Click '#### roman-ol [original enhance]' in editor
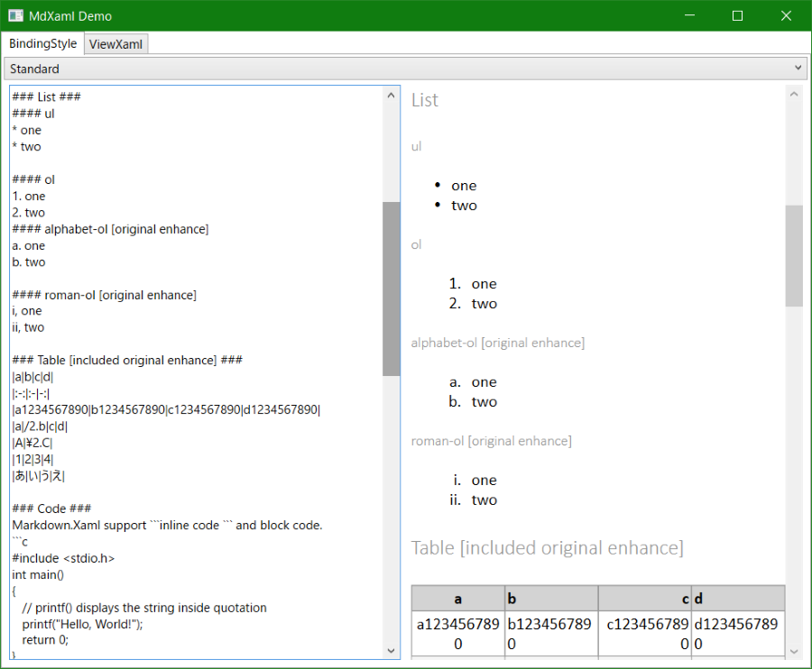This screenshot has width=812, height=669. 104,295
